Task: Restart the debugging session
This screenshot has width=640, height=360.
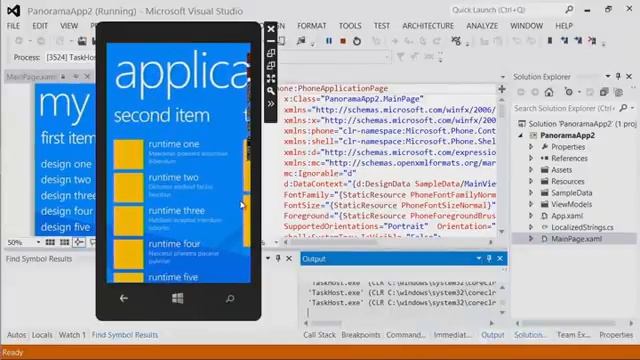Action: (357, 41)
